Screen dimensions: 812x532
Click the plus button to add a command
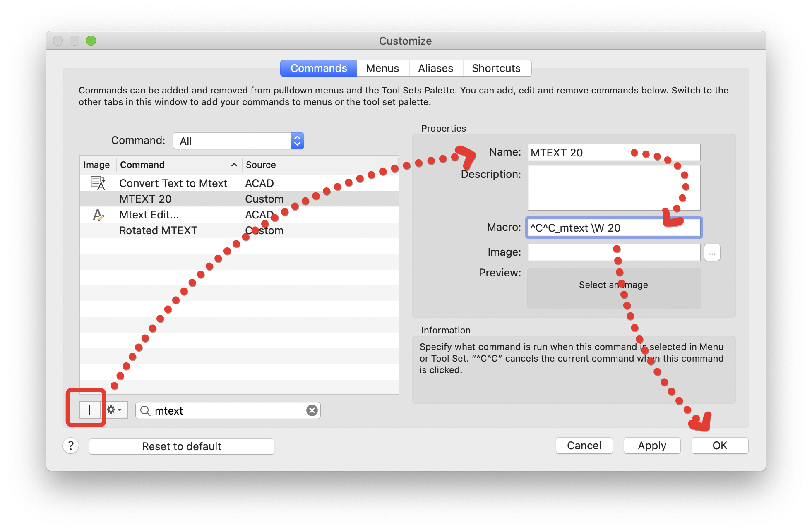point(89,410)
